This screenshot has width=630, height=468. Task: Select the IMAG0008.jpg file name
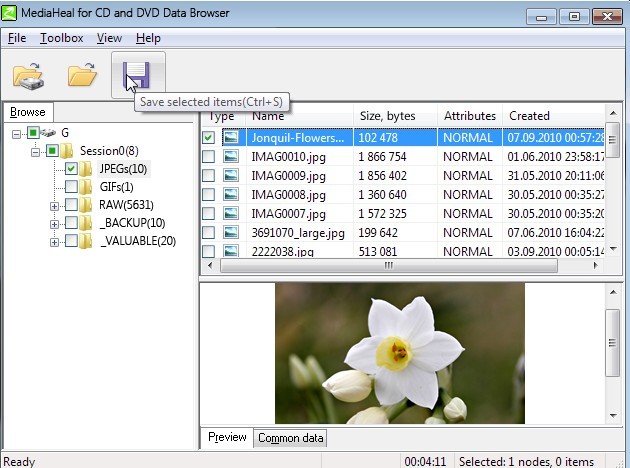288,195
